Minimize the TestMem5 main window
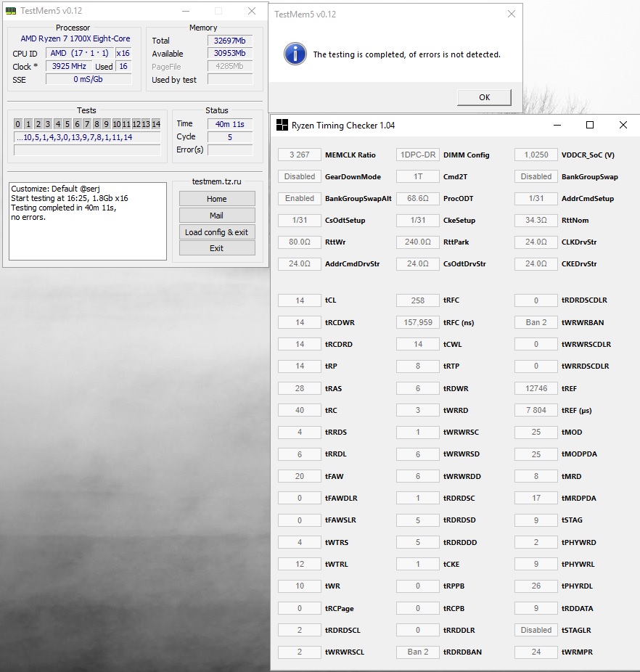 click(x=185, y=11)
